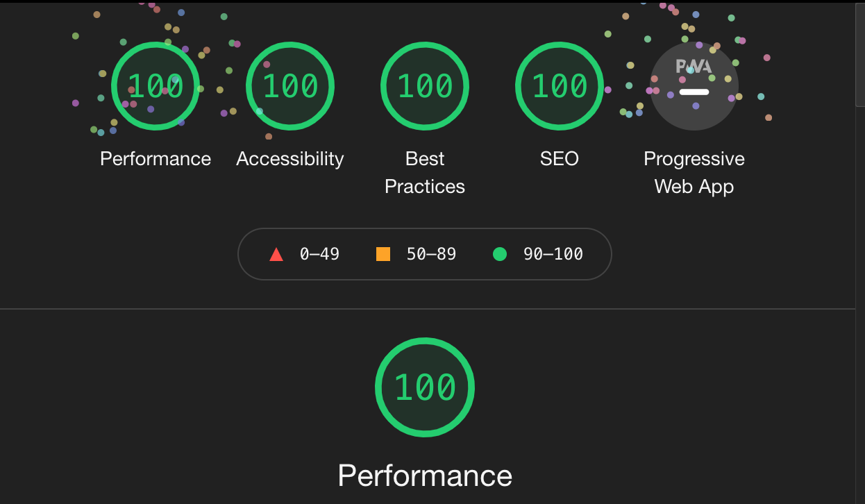The image size is (865, 504).
Task: Go to Best Practices label
Action: coord(425,173)
